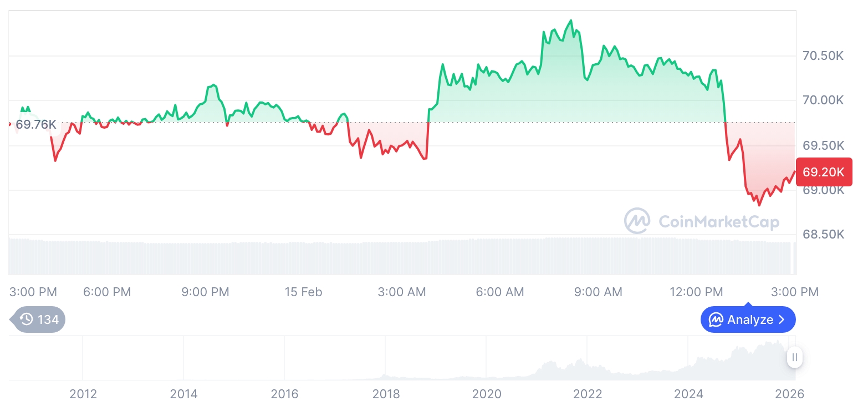Click the CoinMarketCap watermark logo icon

[x=637, y=221]
